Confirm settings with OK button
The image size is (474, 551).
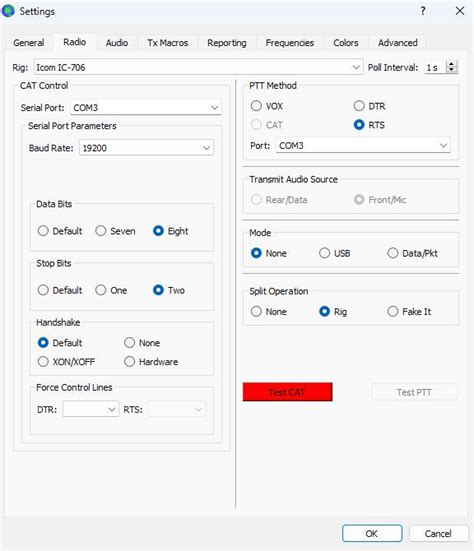click(372, 534)
